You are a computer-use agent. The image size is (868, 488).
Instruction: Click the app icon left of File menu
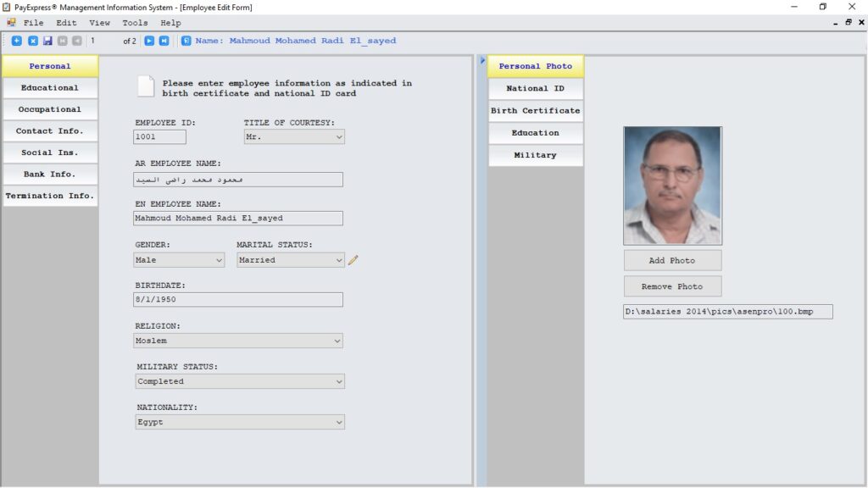click(x=11, y=23)
